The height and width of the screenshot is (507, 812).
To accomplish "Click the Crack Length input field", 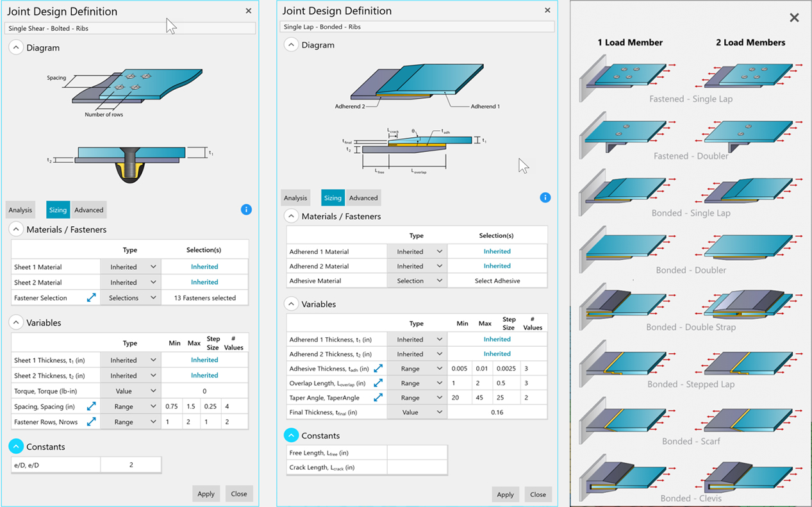I will pos(417,467).
